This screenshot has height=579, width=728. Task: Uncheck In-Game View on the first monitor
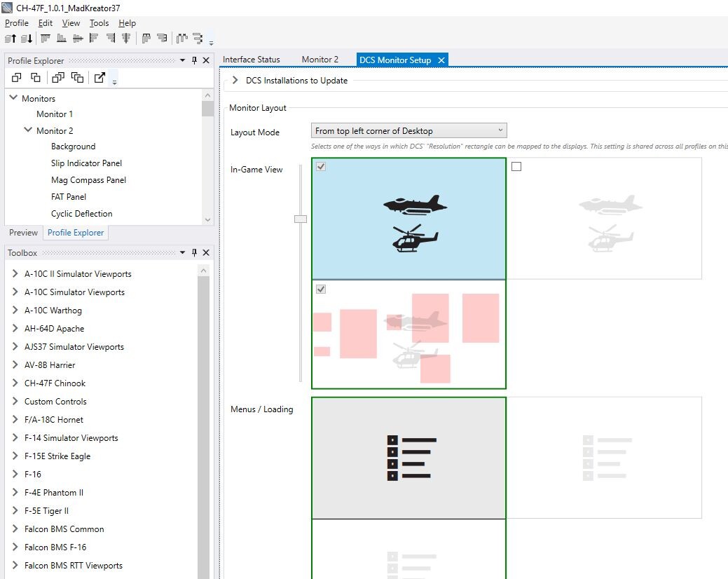point(321,166)
